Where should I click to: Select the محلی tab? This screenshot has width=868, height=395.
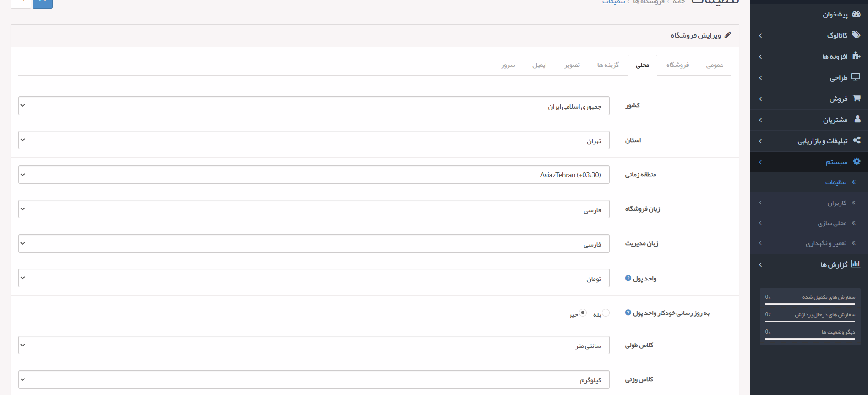(x=643, y=65)
